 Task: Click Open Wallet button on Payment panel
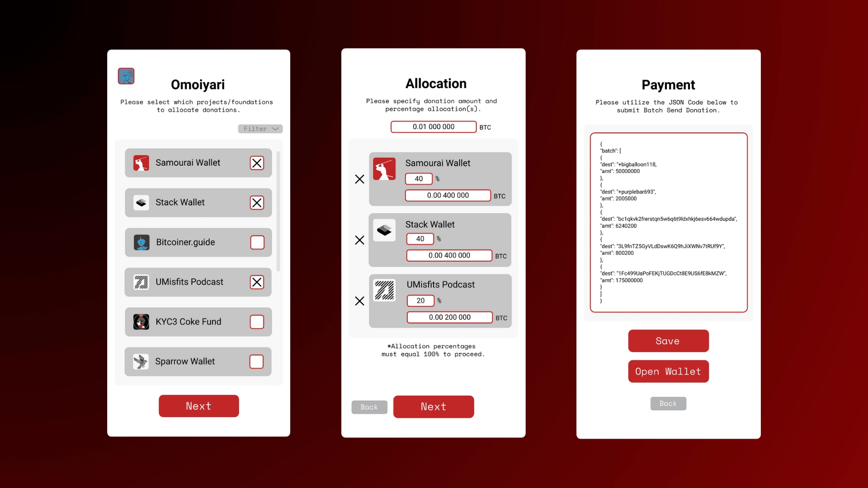[668, 371]
